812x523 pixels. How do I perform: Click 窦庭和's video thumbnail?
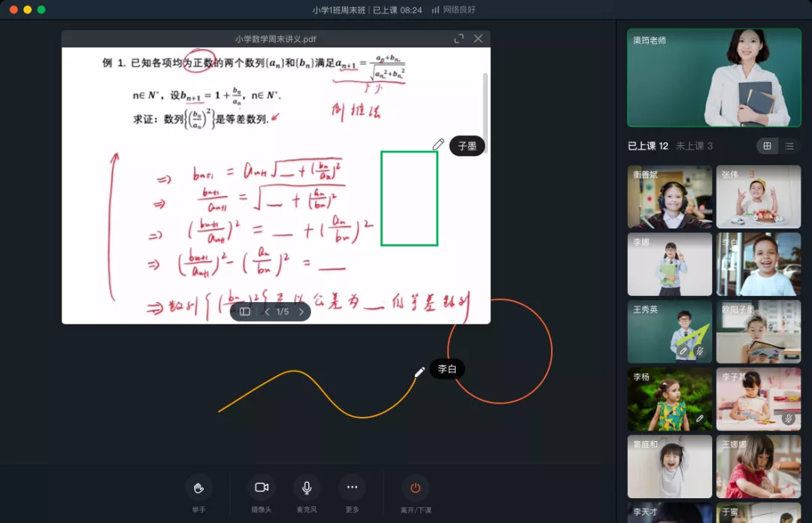click(670, 466)
